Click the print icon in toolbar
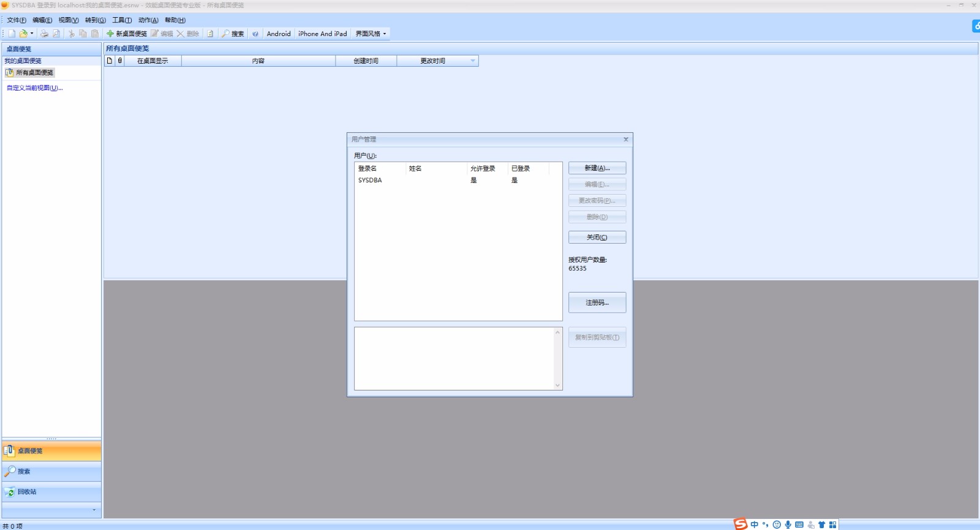This screenshot has width=980, height=530. (44, 34)
